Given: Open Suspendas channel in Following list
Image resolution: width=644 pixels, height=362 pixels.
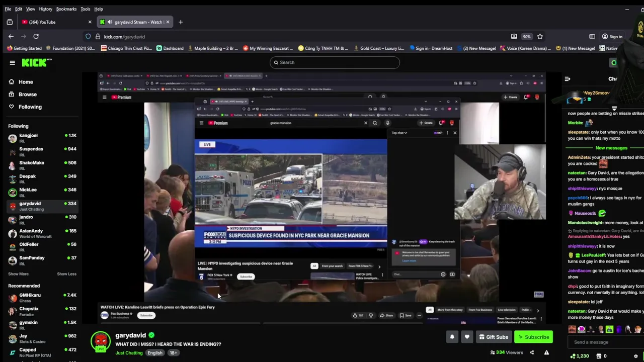Looking at the screenshot, I should (42, 152).
